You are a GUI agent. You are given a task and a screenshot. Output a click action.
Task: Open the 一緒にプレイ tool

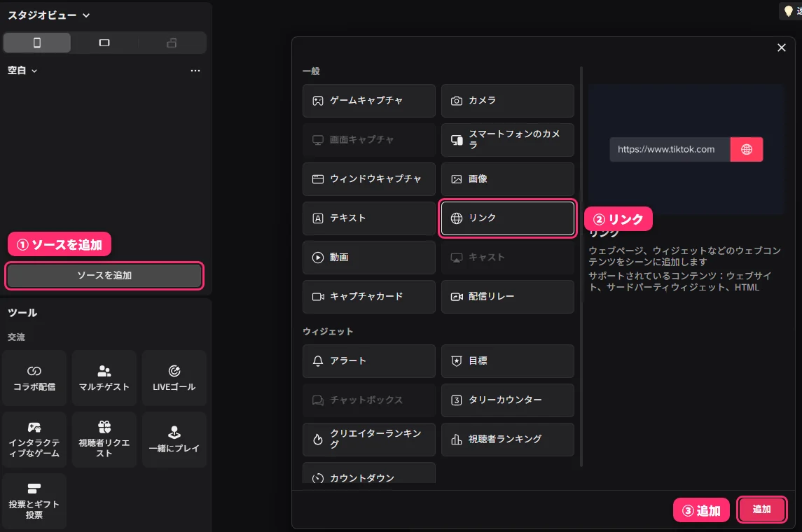pos(174,440)
